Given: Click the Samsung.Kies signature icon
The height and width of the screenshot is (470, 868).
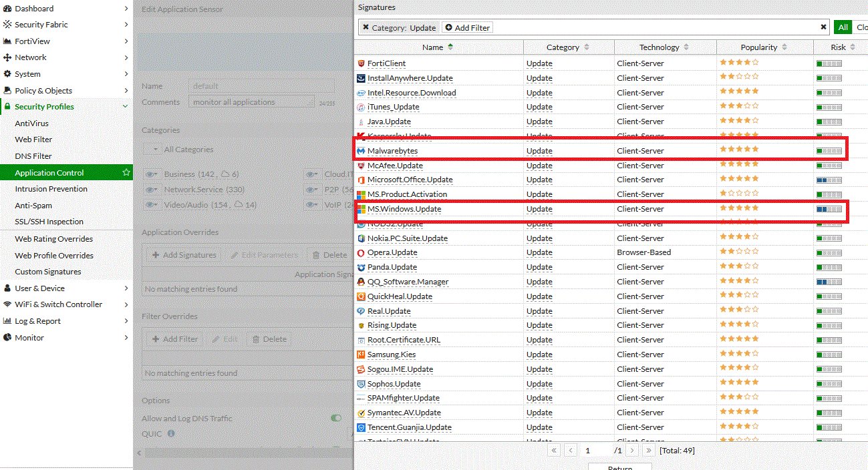Looking at the screenshot, I should coord(361,355).
